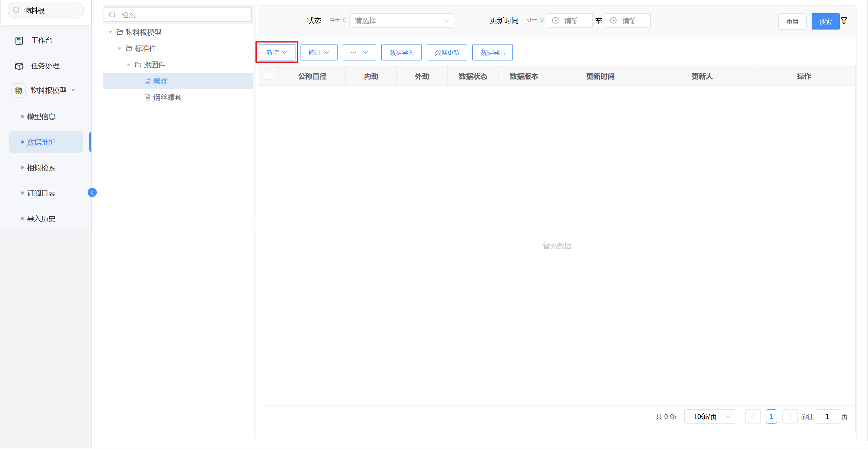This screenshot has height=449, width=868.
Task: Collapse the 紧固件 tree folder
Action: coord(129,65)
